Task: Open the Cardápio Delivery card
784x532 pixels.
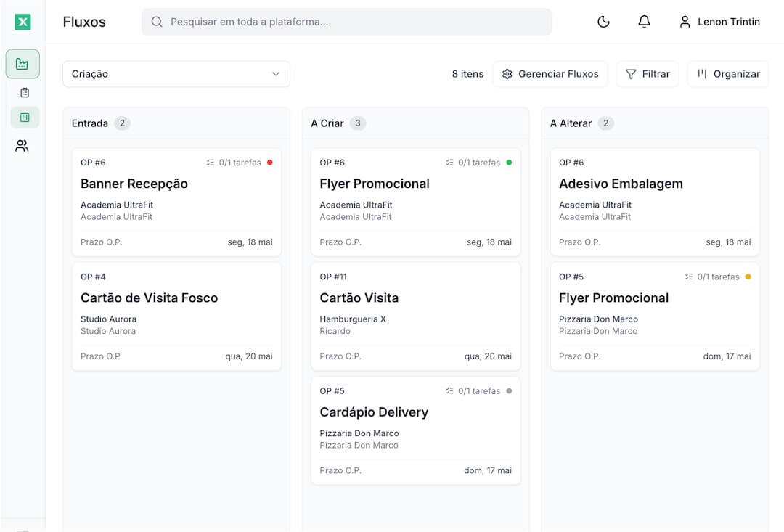Action: pos(415,431)
